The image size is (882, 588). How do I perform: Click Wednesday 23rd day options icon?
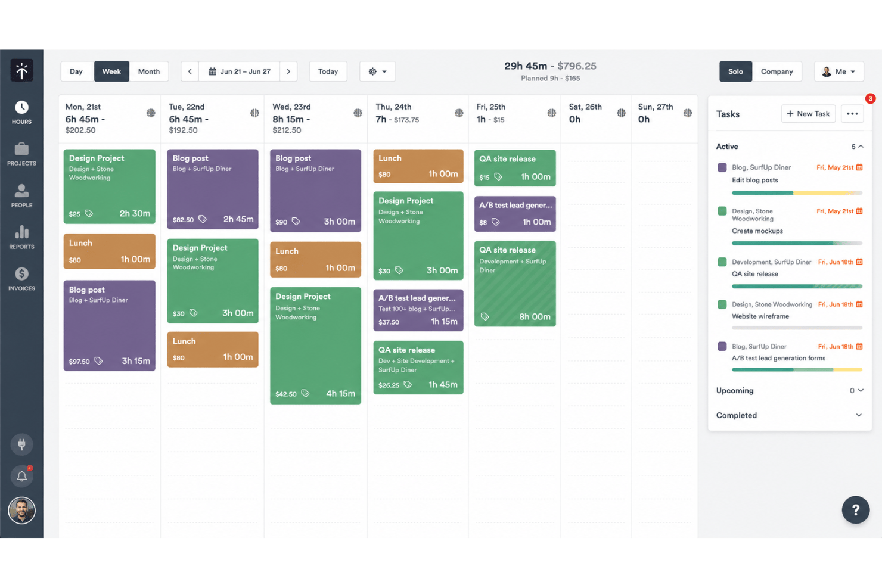coord(358,113)
